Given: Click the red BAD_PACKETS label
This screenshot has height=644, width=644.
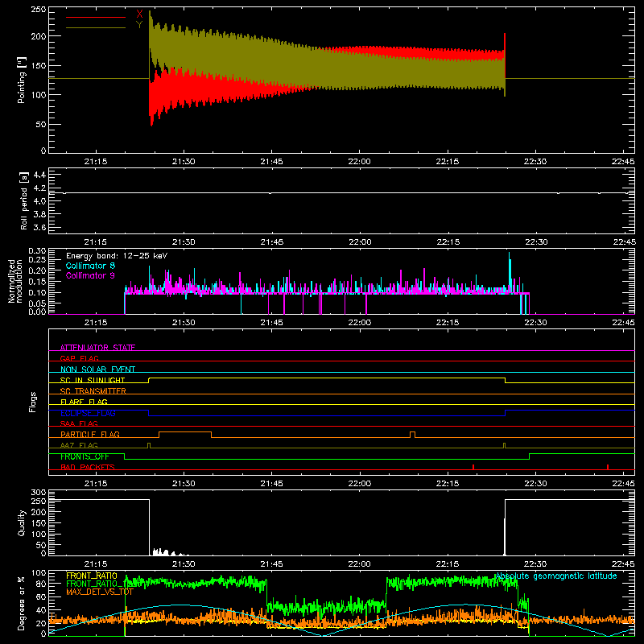Looking at the screenshot, I should point(88,467).
